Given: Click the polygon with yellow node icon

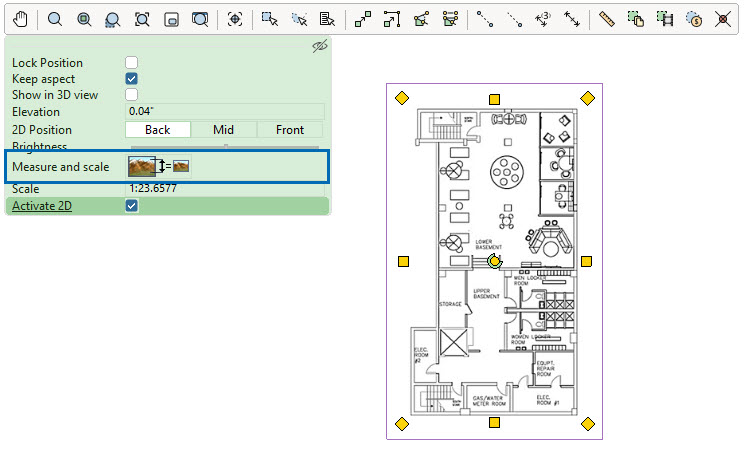Looking at the screenshot, I should pos(421,19).
